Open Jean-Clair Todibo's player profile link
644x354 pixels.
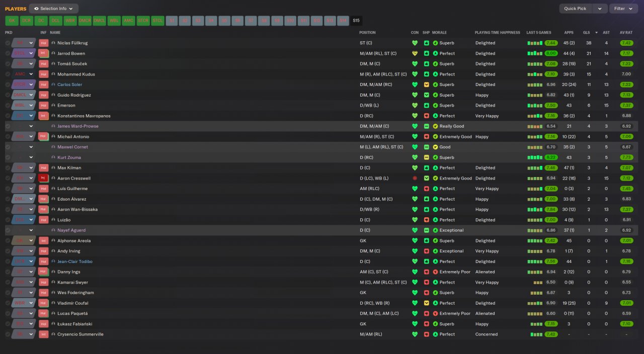75,261
